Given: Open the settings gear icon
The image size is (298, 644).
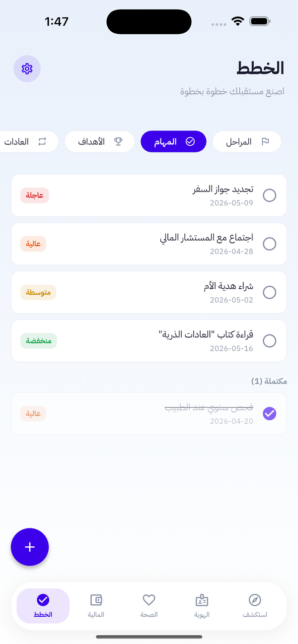Looking at the screenshot, I should (x=27, y=69).
